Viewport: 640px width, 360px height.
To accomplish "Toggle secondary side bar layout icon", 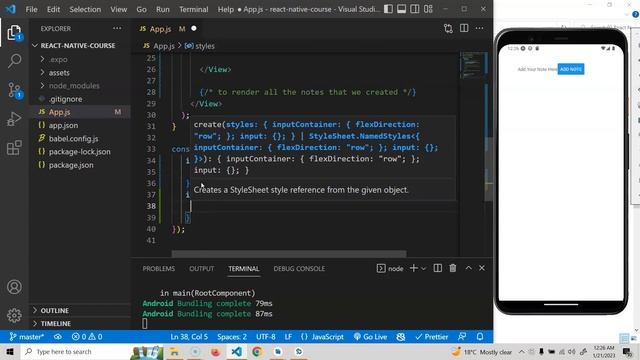I will pos(415,9).
